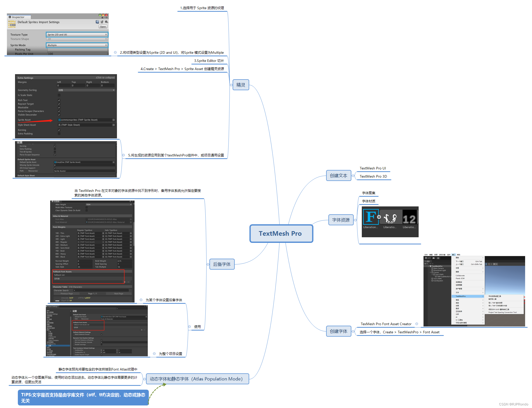Add entry with Fallback Font Assets List plus
The image size is (532, 408).
[x=142, y=330]
